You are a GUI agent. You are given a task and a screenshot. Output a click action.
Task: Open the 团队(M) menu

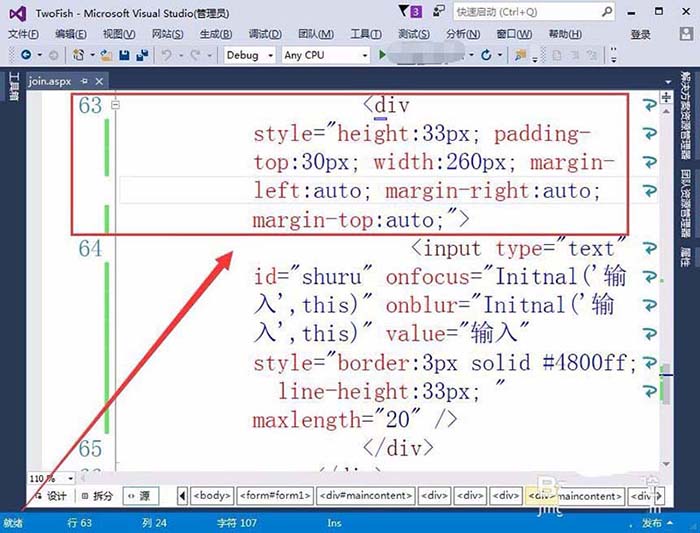point(316,34)
